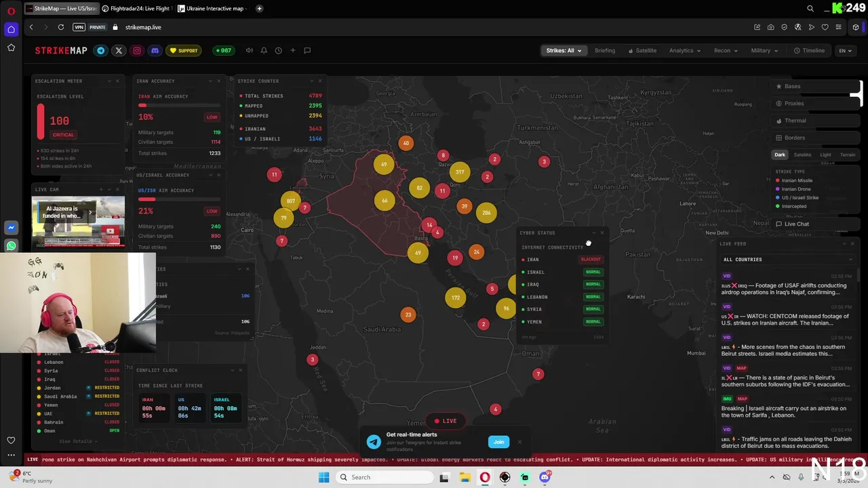Image resolution: width=868 pixels, height=488 pixels.
Task: Select the StrikeMap browser tab
Action: click(x=61, y=9)
